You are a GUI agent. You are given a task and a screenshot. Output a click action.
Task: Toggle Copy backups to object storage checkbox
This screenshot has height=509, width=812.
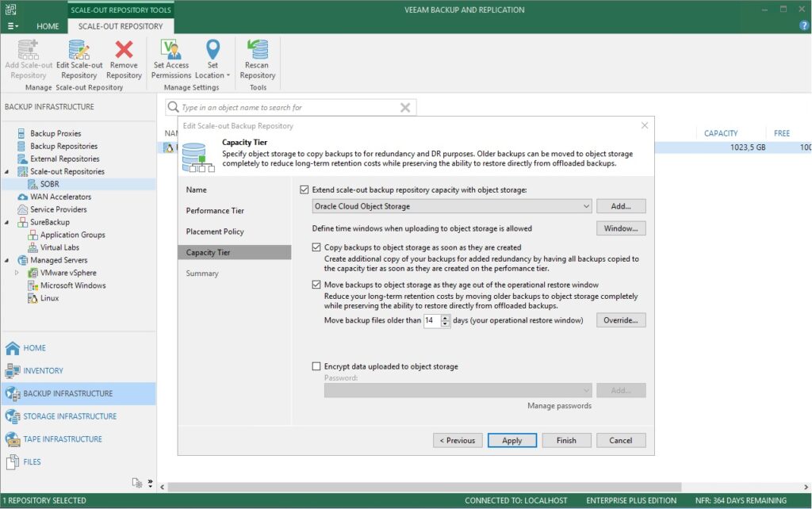(x=316, y=247)
